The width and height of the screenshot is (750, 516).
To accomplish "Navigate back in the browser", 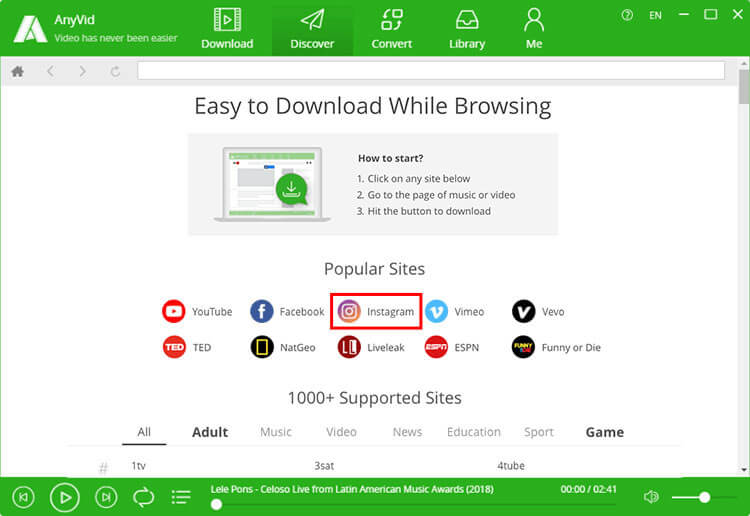I will (50, 72).
